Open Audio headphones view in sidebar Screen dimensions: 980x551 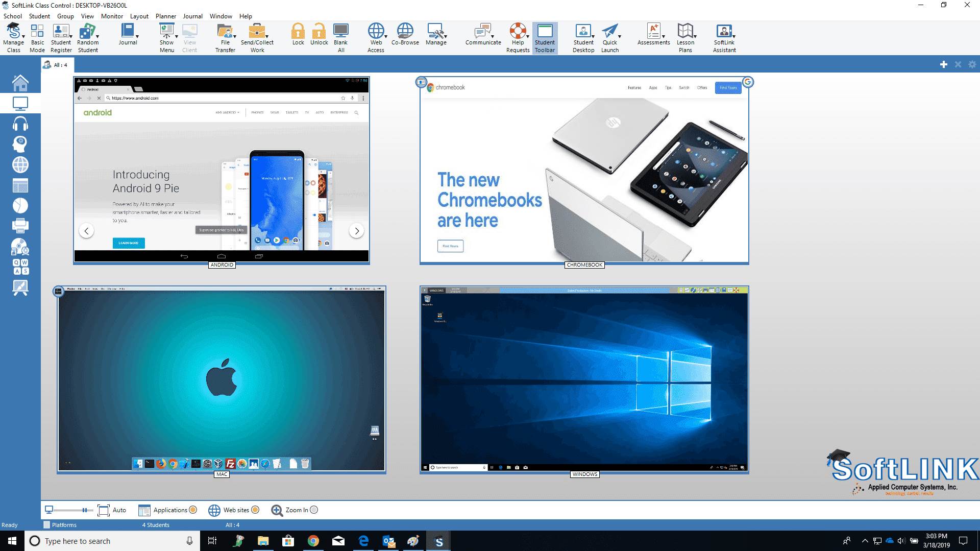[20, 124]
